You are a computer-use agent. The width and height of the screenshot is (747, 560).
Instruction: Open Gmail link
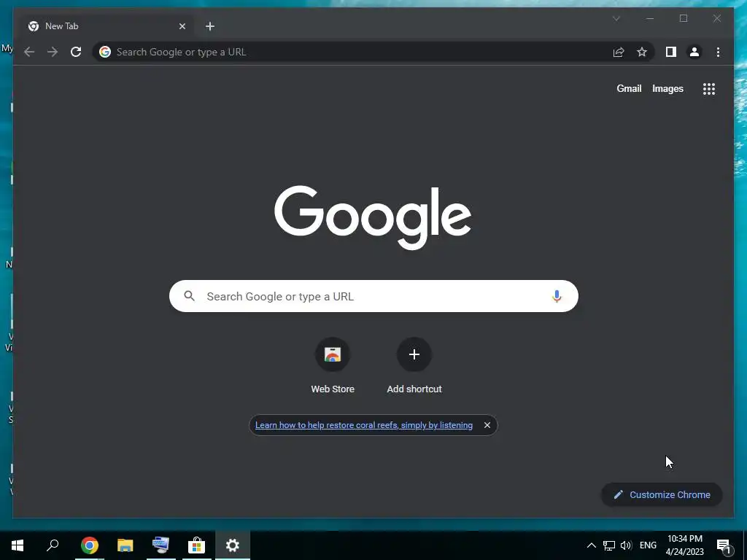coord(629,88)
